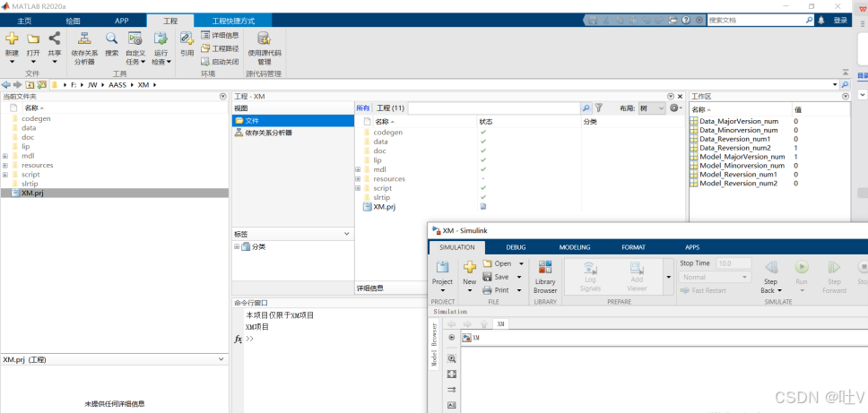Open dropdown arrow next to Simulink Open
This screenshot has height=413, width=868.
[521, 263]
